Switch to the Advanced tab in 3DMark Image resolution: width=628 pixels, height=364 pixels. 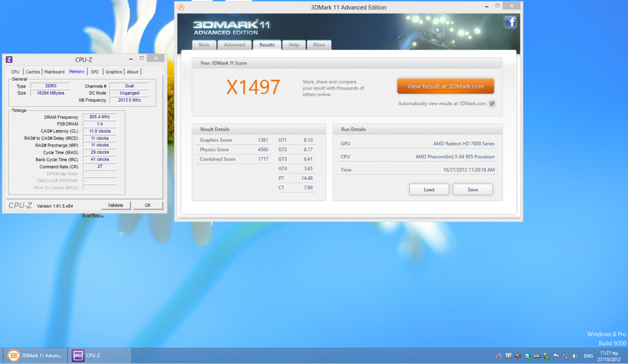tap(234, 45)
